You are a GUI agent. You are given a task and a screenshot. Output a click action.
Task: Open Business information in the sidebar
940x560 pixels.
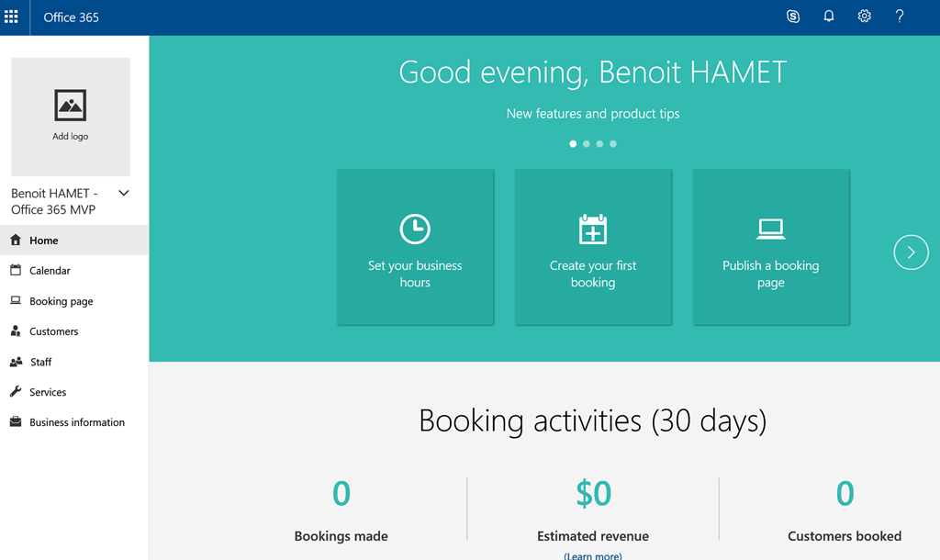point(76,422)
